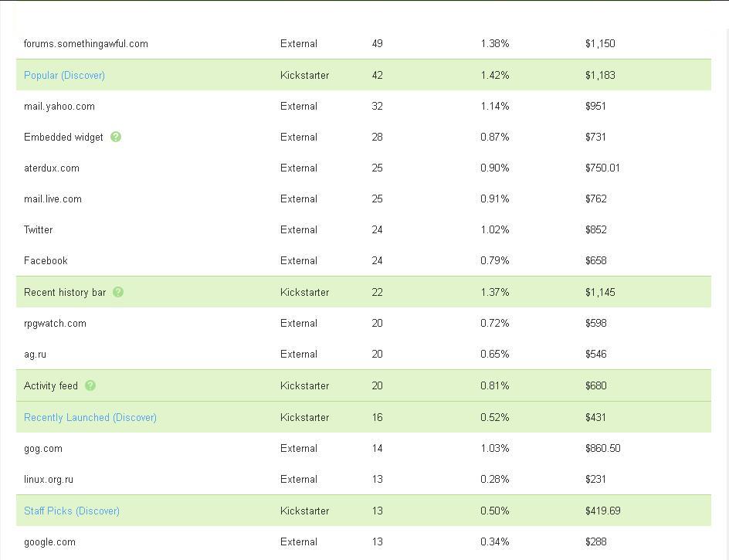Click the ag.ru referrer entry
Screen dimensions: 729x560
click(x=35, y=354)
